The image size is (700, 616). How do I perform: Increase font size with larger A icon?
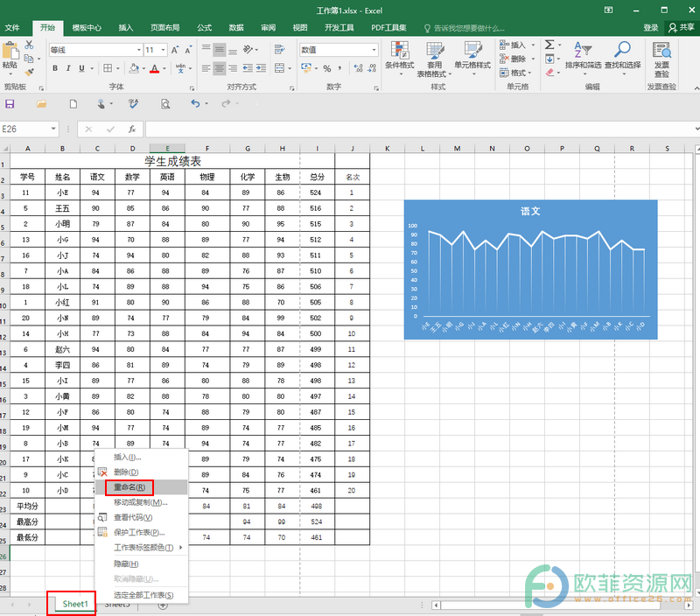pos(175,50)
